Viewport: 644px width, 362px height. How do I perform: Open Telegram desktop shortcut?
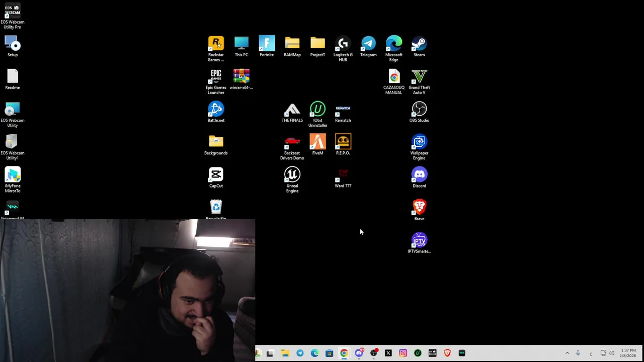[368, 46]
